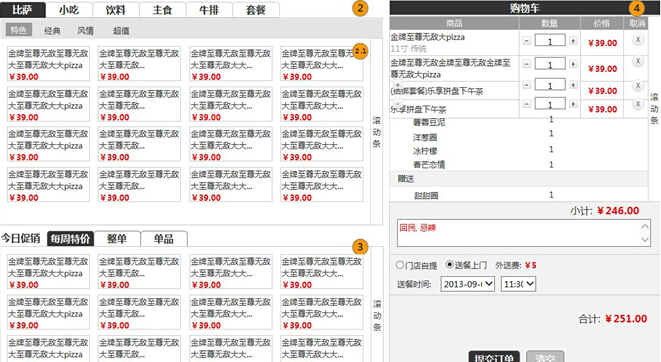Decrease quantity of the last 乐享拼盘下午茶 row

coord(527,104)
